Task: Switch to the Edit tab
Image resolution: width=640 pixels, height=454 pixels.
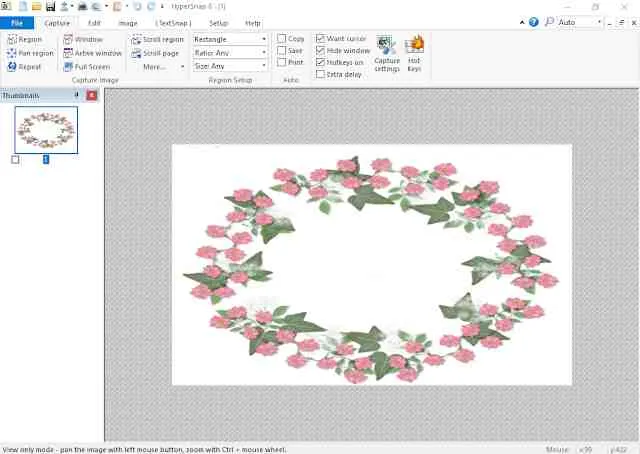Action: point(94,22)
